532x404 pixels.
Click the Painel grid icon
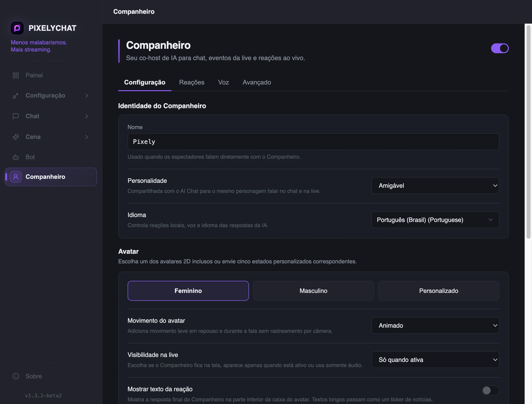click(x=16, y=75)
